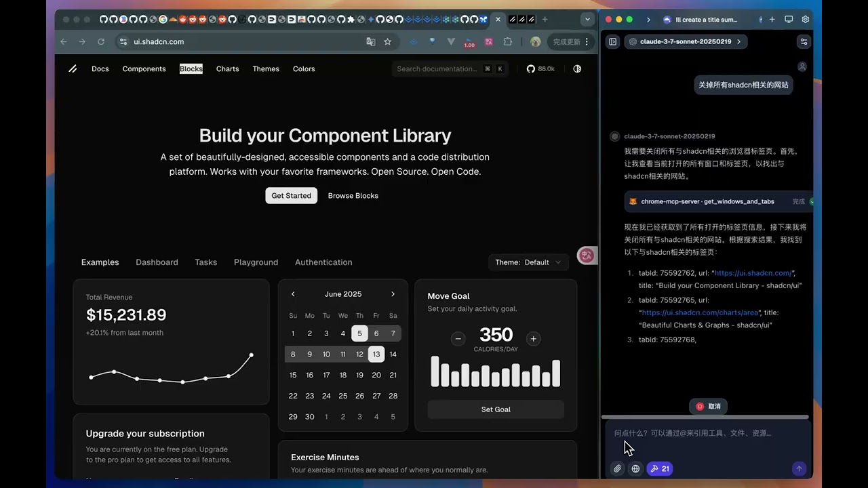
Task: Click the shadcn logo icon in site header
Action: (x=73, y=68)
